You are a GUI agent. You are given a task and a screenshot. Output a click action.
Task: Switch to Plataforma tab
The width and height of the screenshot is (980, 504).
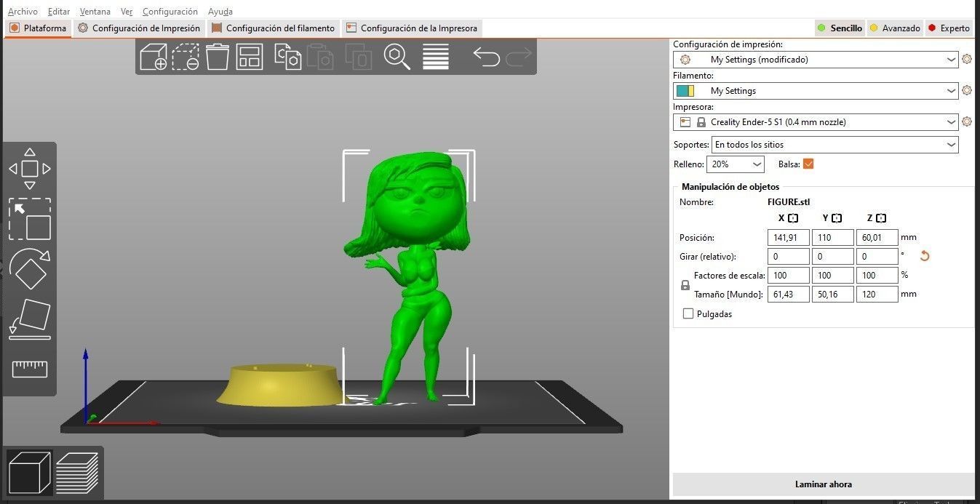38,28
